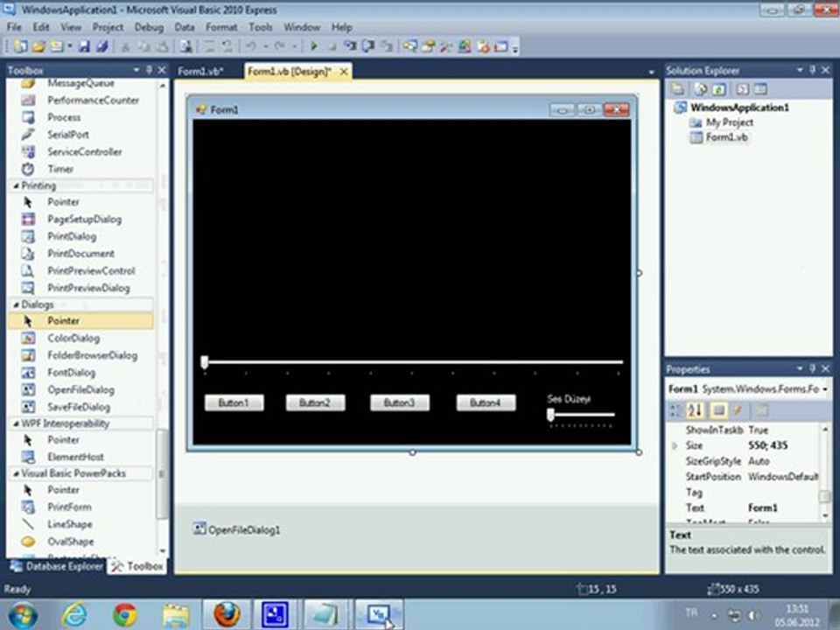Screen dimensions: 840x630
Task: Click the Toolbox vertical scrollbar
Action: [162, 317]
